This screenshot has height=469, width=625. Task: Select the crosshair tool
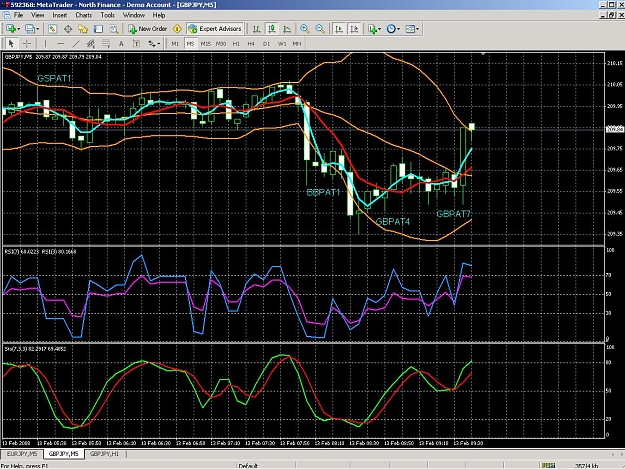[x=27, y=43]
